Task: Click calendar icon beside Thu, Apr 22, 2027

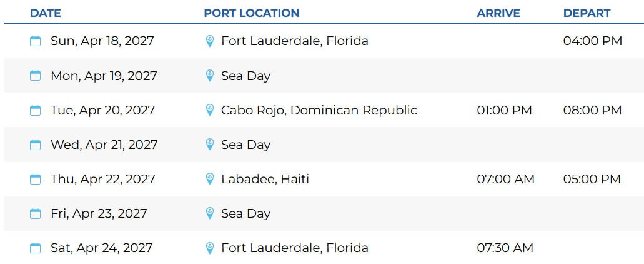Action: click(36, 179)
